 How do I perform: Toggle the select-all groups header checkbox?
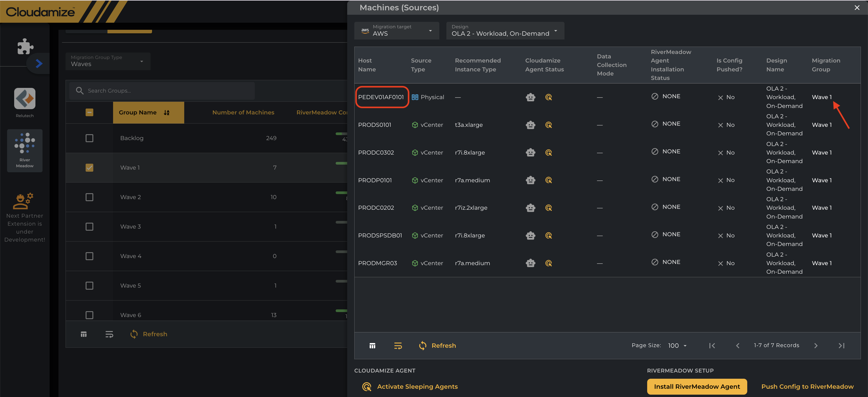pyautogui.click(x=89, y=112)
